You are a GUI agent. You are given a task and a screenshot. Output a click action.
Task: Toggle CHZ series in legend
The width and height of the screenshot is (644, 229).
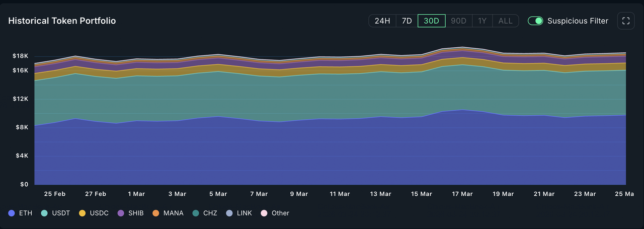[206, 213]
